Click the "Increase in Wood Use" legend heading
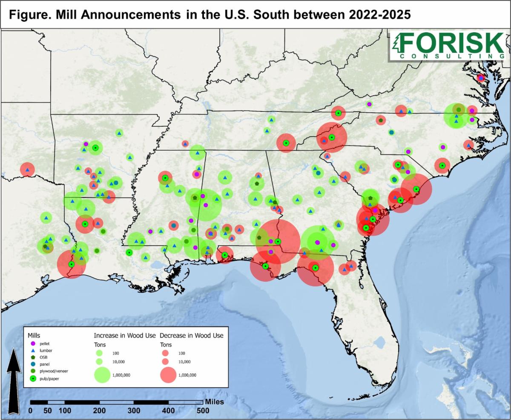Image resolution: width=511 pixels, height=420 pixels. pos(125,335)
